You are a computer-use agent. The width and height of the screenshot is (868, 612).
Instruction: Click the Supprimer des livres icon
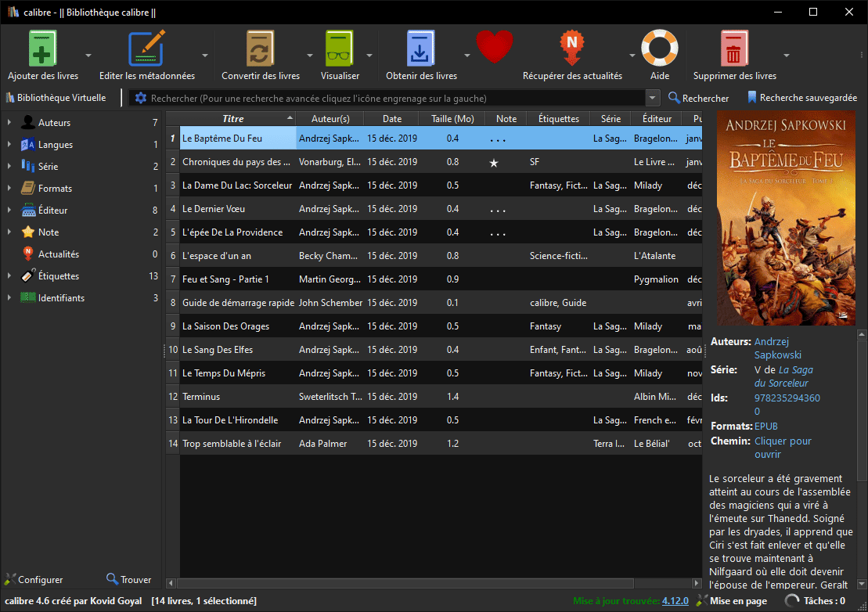(x=734, y=49)
